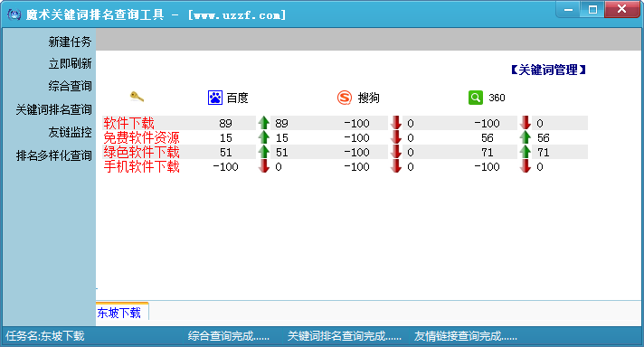This screenshot has height=347, width=644.
Task: Click the keyword 免费软件资源
Action: tap(142, 137)
